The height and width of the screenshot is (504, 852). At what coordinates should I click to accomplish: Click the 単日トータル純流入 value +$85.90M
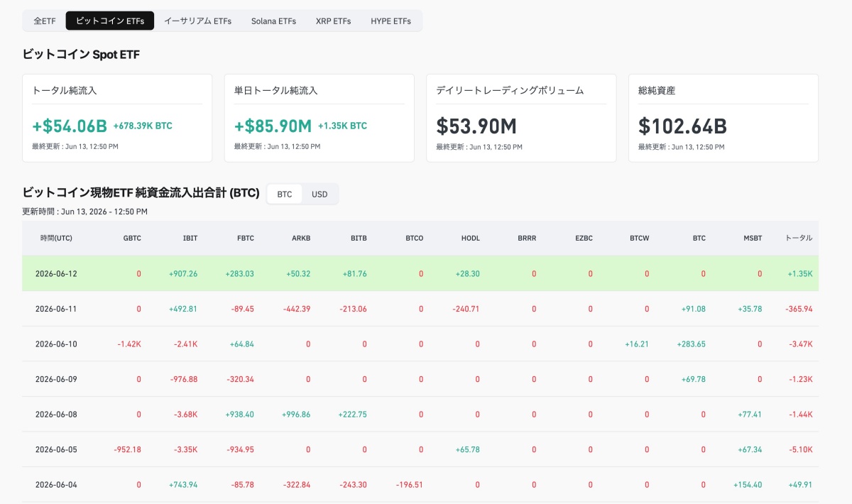coord(273,126)
